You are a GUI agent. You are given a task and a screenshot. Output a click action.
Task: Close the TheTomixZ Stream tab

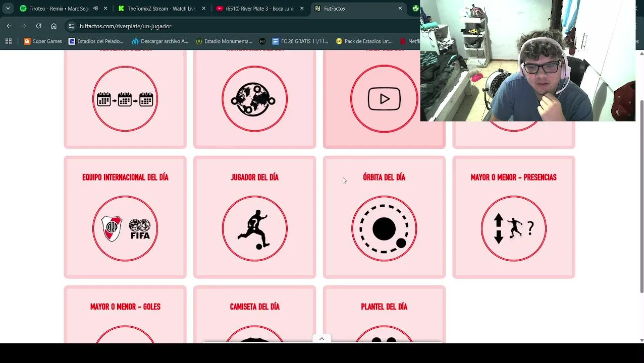pos(203,9)
